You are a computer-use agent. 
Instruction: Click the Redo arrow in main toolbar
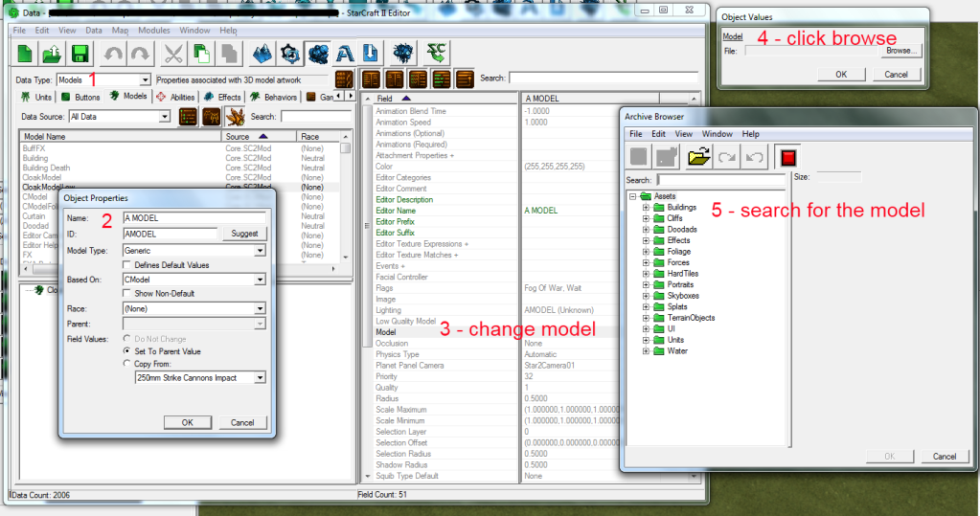point(140,54)
